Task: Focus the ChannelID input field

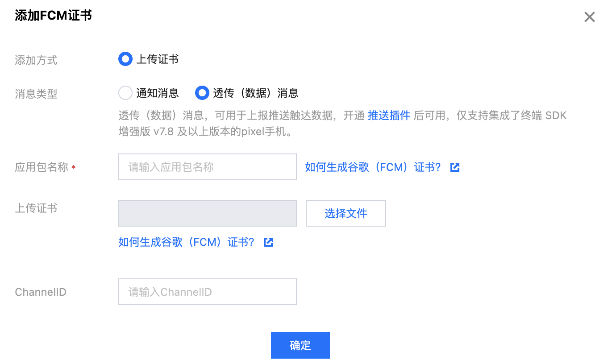Action: [x=207, y=292]
